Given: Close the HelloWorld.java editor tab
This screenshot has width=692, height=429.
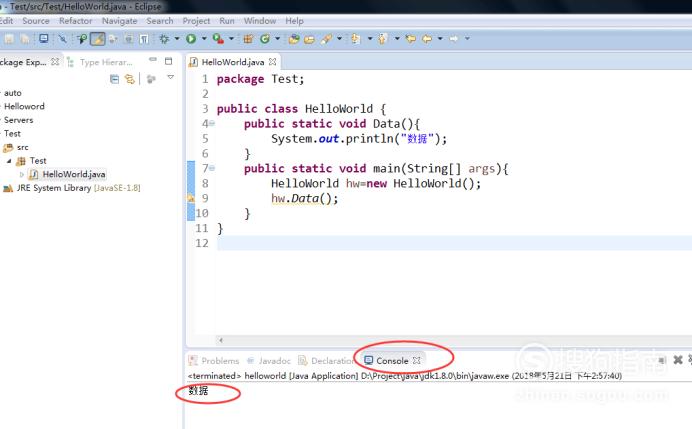Looking at the screenshot, I should 273,62.
